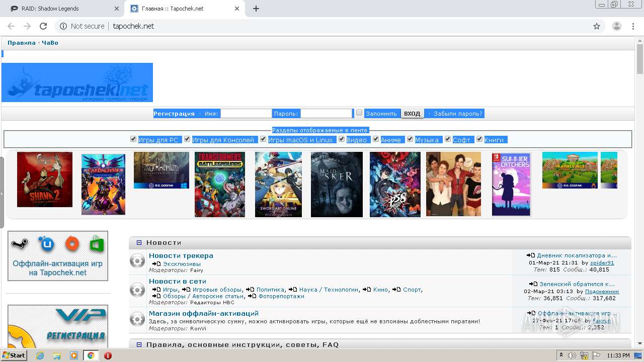This screenshot has width=644, height=362.
Task: Open the Sword Art Online cover
Action: [278, 185]
